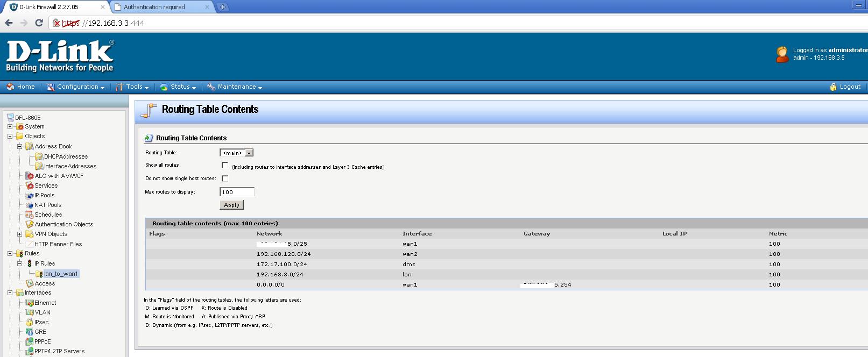Click the DFL-860E device icon
This screenshot has width=868, height=357.
10,117
